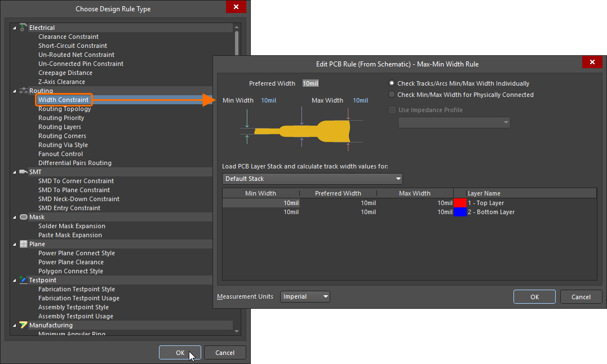Select Check Tracks/Arcs Min/Max Width Individually
The height and width of the screenshot is (364, 607).
392,83
